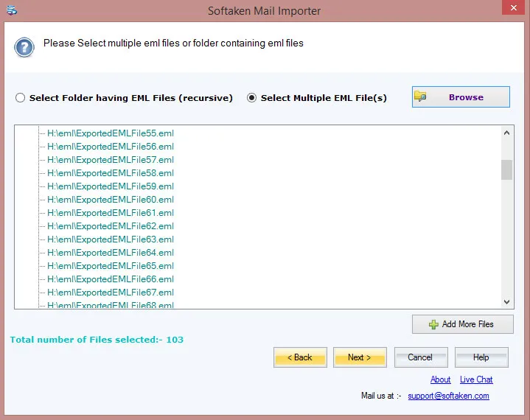Image resolution: width=530 pixels, height=420 pixels.
Task: Select H:\eml\ExportedEMLFile64.eml in list
Action: tap(111, 253)
